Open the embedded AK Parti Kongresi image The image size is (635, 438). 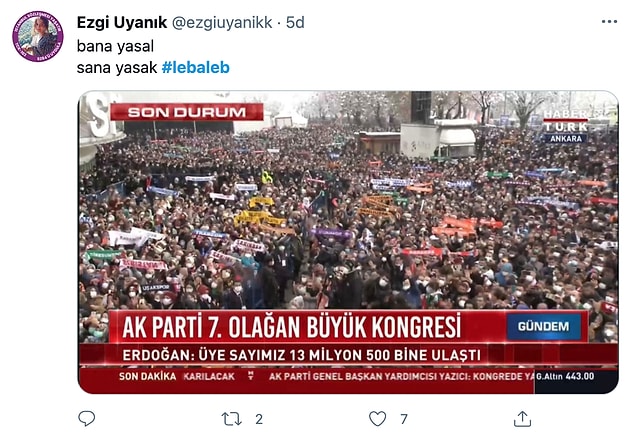pyautogui.click(x=348, y=242)
